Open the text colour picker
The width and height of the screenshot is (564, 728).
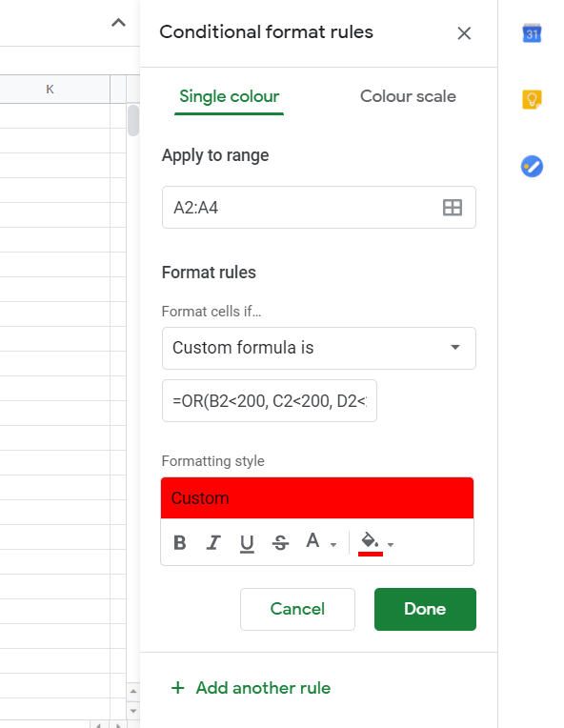pos(320,541)
